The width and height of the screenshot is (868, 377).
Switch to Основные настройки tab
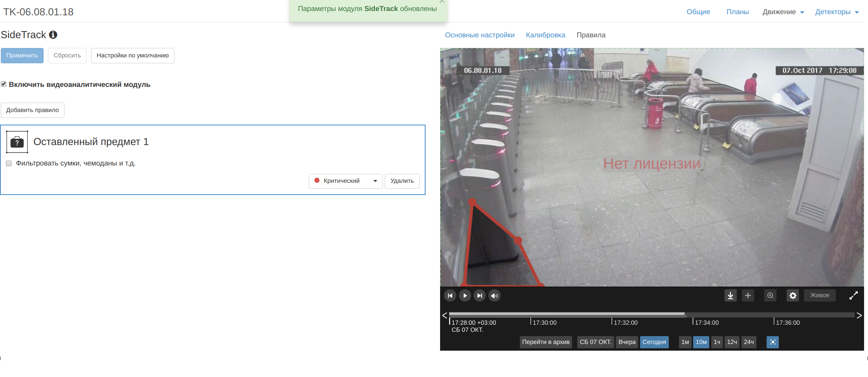click(x=480, y=35)
